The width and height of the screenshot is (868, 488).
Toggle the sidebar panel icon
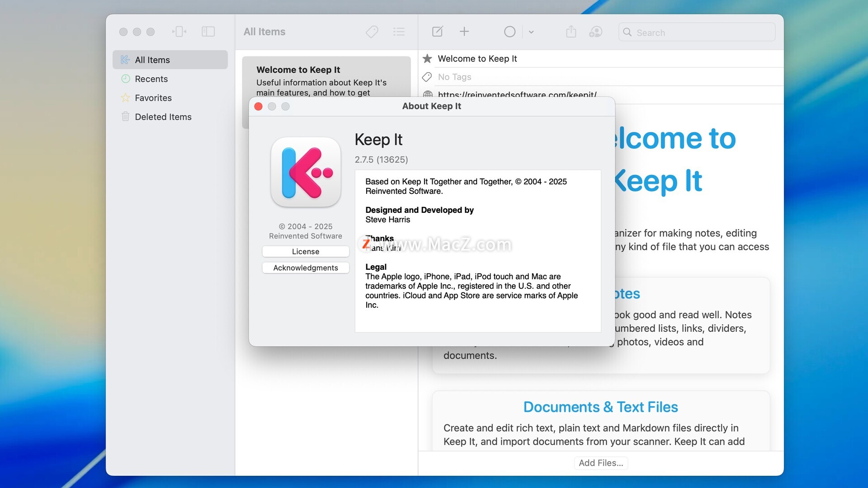pos(208,32)
